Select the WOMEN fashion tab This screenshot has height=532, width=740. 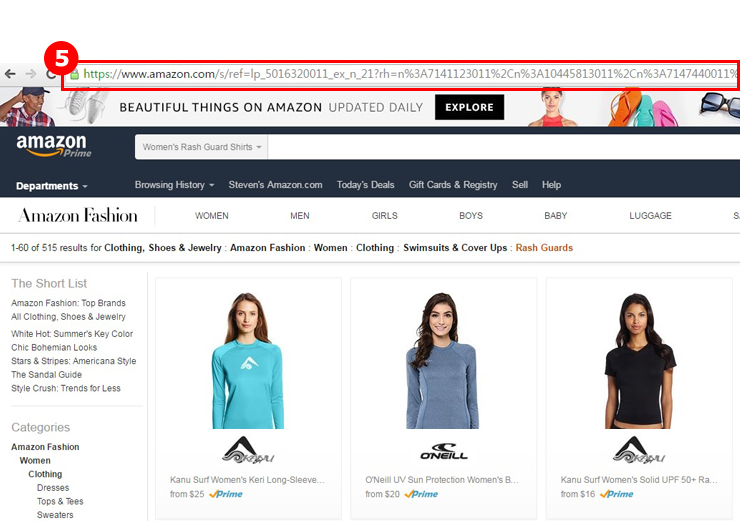coord(211,216)
